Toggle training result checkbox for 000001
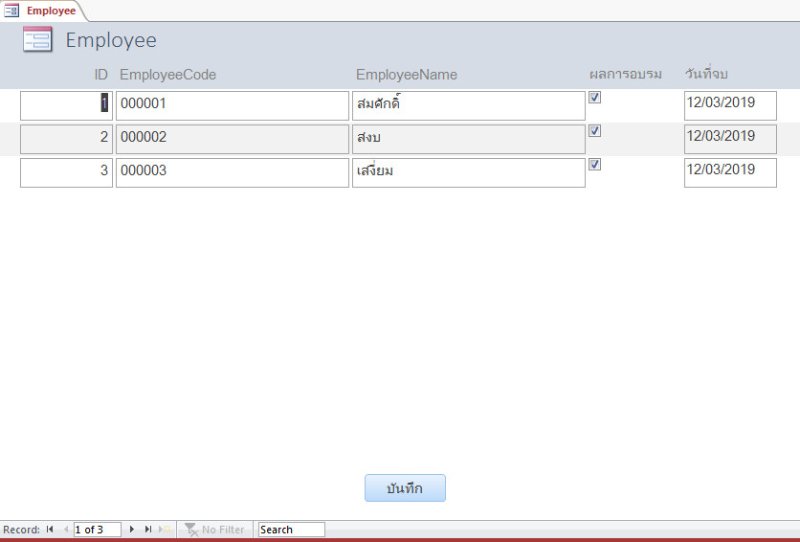This screenshot has height=542, width=800. pos(594,98)
